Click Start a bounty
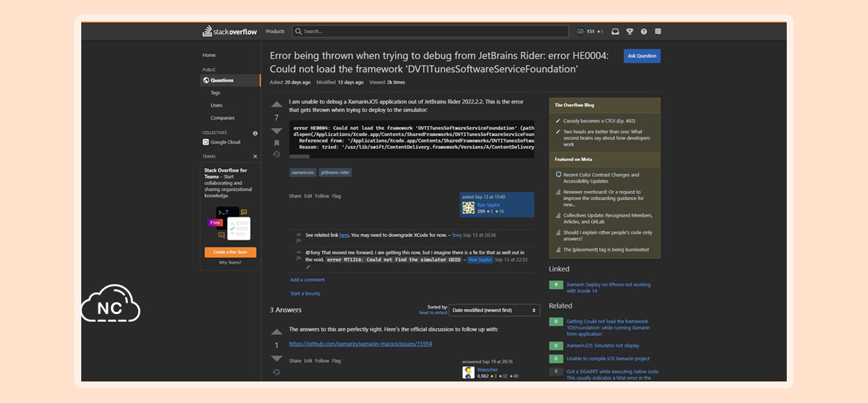868x403 pixels. tap(306, 293)
